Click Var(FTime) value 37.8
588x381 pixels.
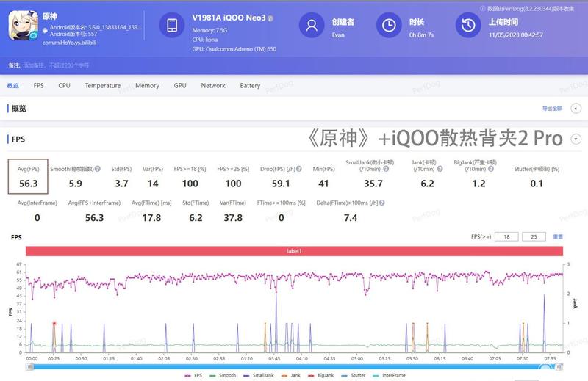[x=233, y=217]
